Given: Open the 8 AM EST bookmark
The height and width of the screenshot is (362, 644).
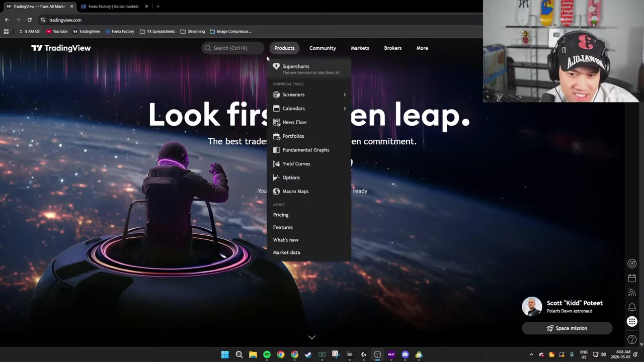Looking at the screenshot, I should 30,31.
